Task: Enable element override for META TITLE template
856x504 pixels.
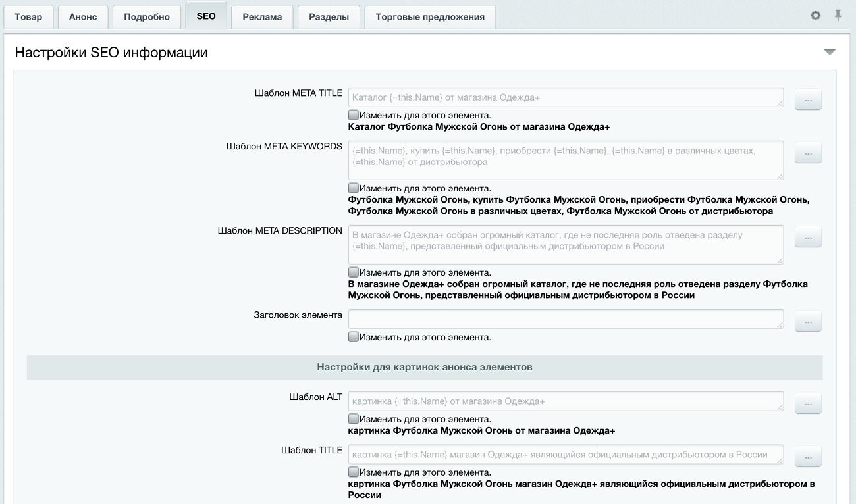Action: (x=353, y=114)
